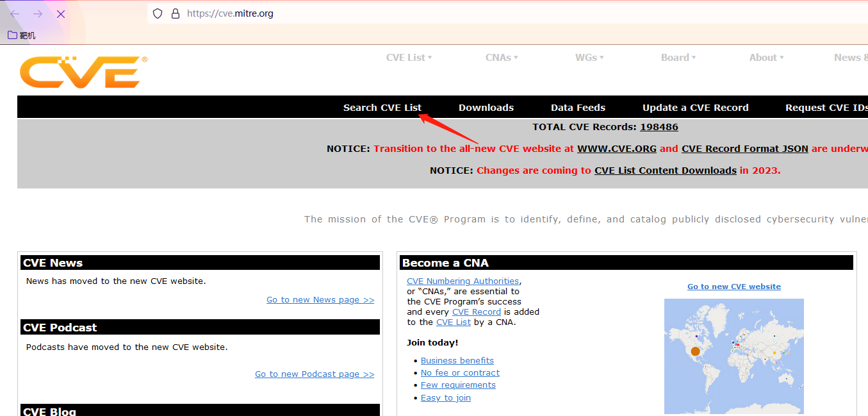This screenshot has width=868, height=416.
Task: Expand the Board dropdown menu
Action: click(x=678, y=58)
